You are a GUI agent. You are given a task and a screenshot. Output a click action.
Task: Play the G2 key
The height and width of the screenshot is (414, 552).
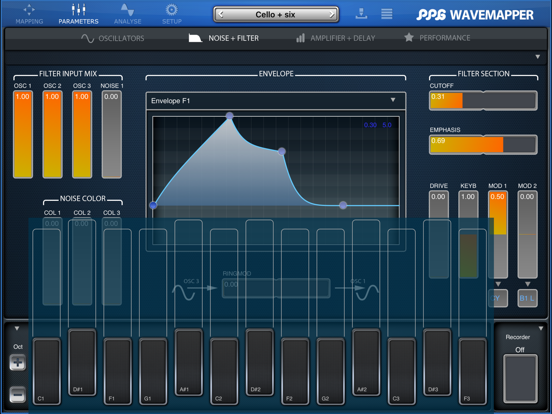(x=331, y=371)
